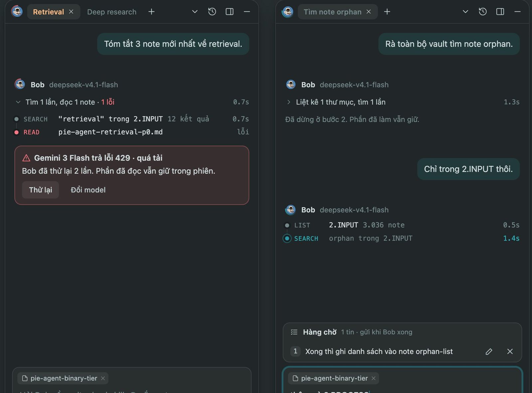
Task: Close the Retrieval tab
Action: pos(71,12)
